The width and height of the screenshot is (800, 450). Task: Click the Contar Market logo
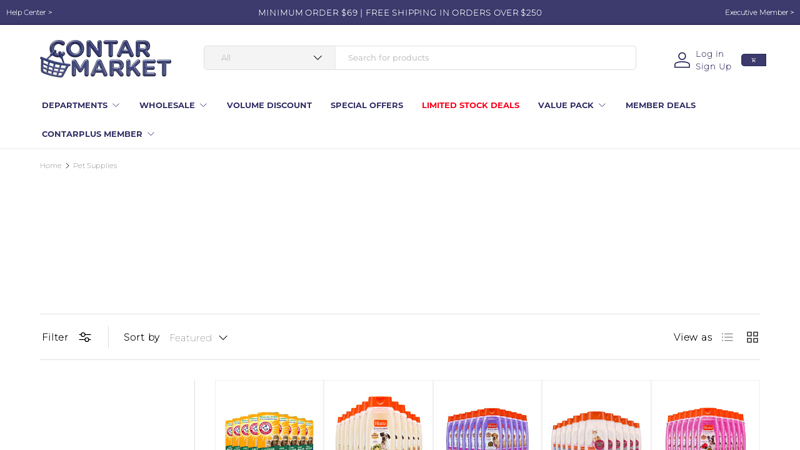[106, 59]
